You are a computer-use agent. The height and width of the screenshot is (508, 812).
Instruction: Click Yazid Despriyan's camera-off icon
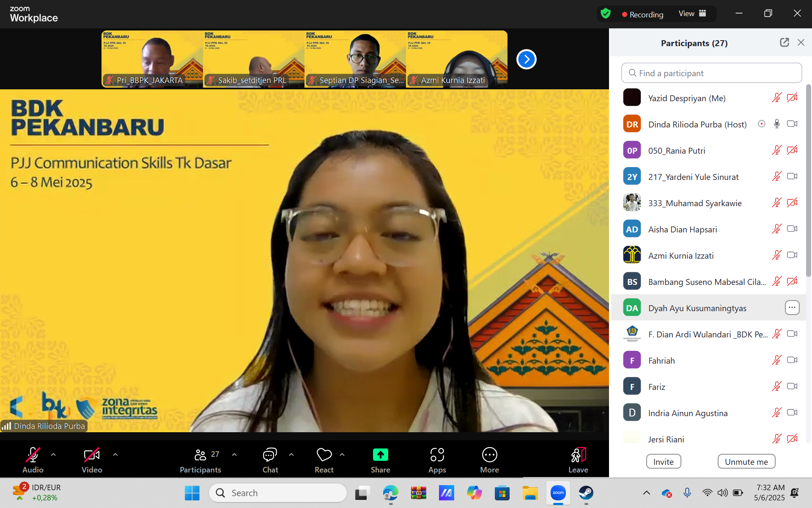pyautogui.click(x=792, y=98)
